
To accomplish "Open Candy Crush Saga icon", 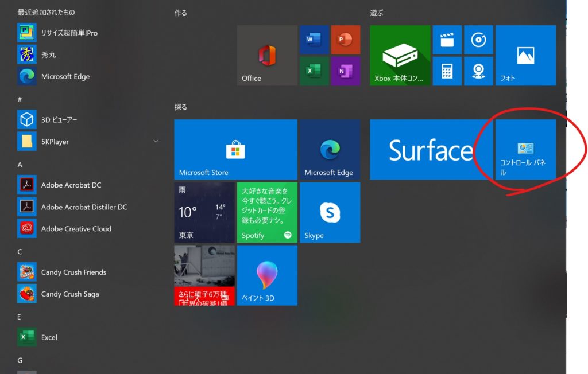I will coord(26,294).
